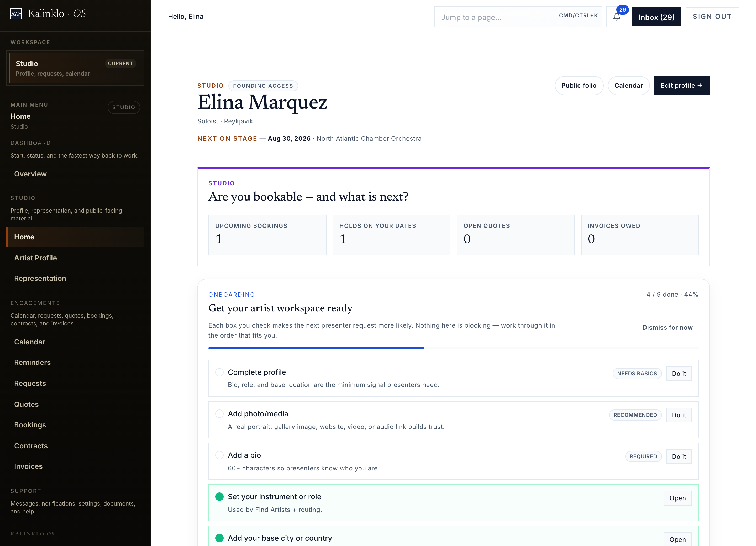Check the Complete profile circle

(219, 372)
